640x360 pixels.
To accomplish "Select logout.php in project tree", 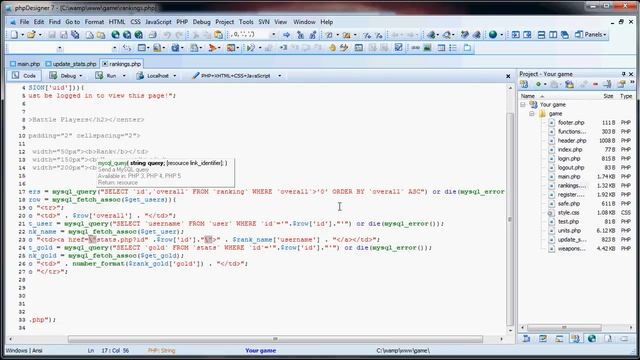I will (x=571, y=167).
